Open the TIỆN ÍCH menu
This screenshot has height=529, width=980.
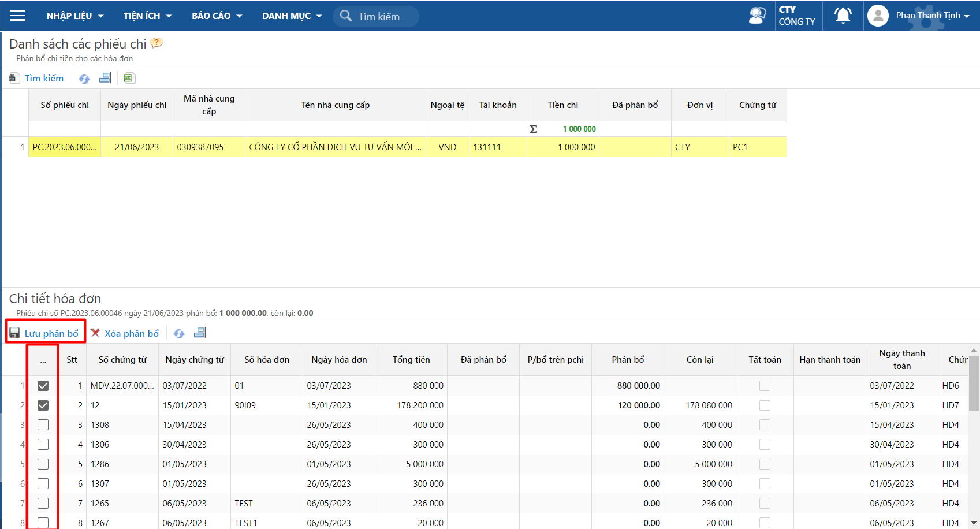click(148, 16)
